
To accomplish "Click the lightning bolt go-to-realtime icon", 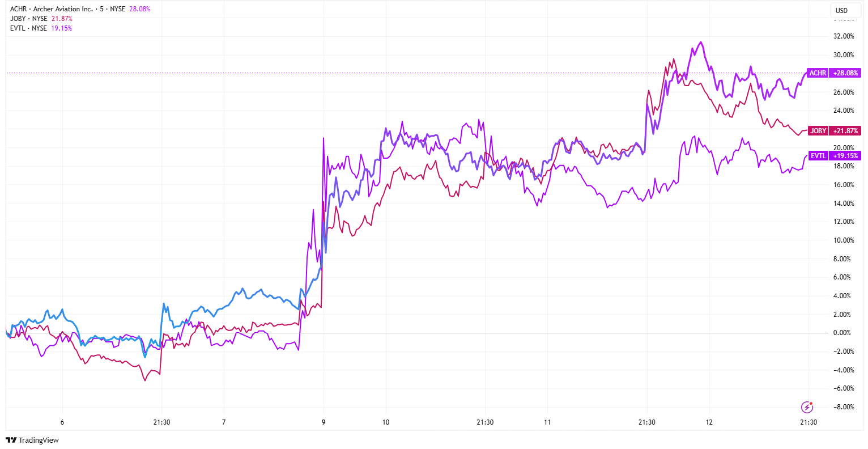I will click(807, 407).
